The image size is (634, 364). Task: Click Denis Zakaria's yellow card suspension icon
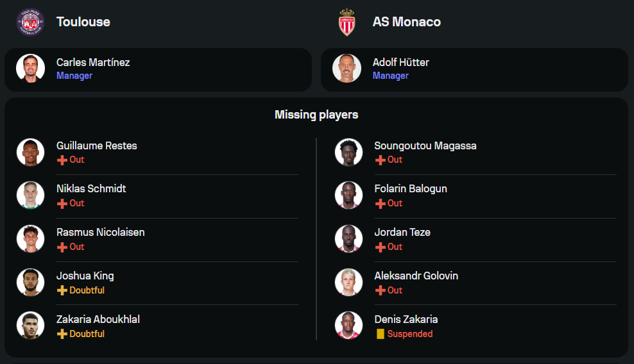pos(381,334)
